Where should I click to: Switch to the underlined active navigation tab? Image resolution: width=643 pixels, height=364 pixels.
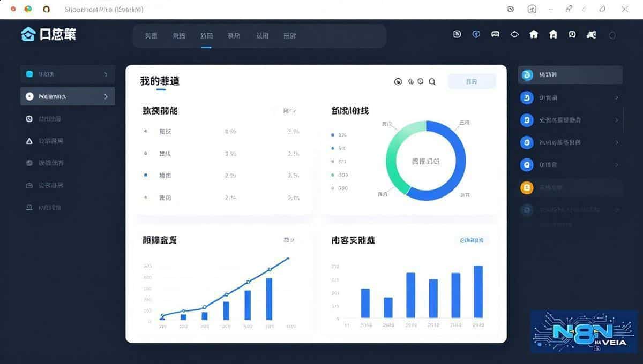click(x=206, y=36)
